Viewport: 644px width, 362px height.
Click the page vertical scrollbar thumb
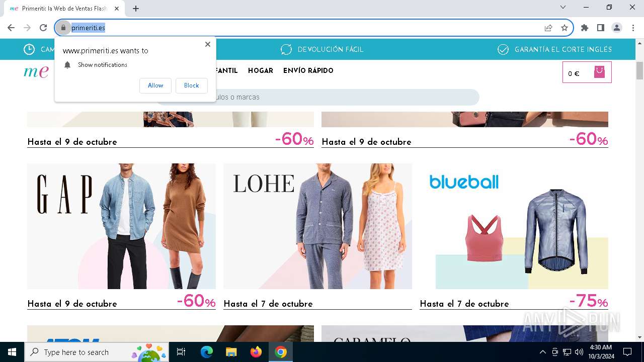[639, 69]
